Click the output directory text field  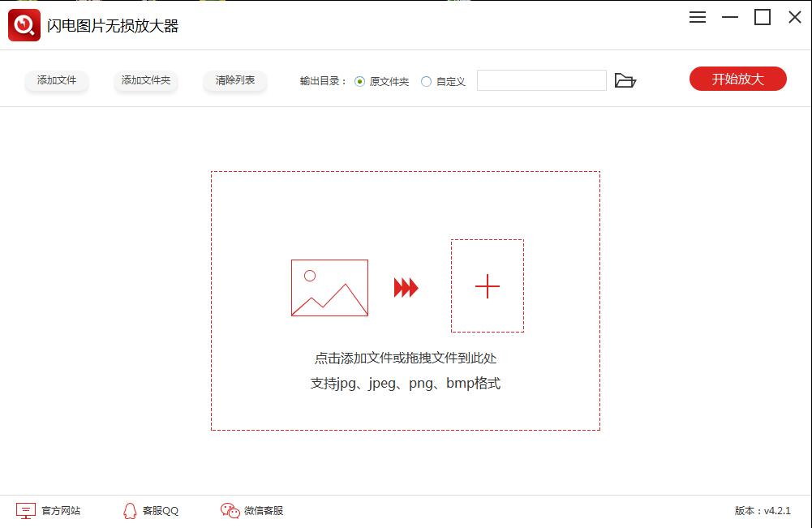click(x=541, y=80)
